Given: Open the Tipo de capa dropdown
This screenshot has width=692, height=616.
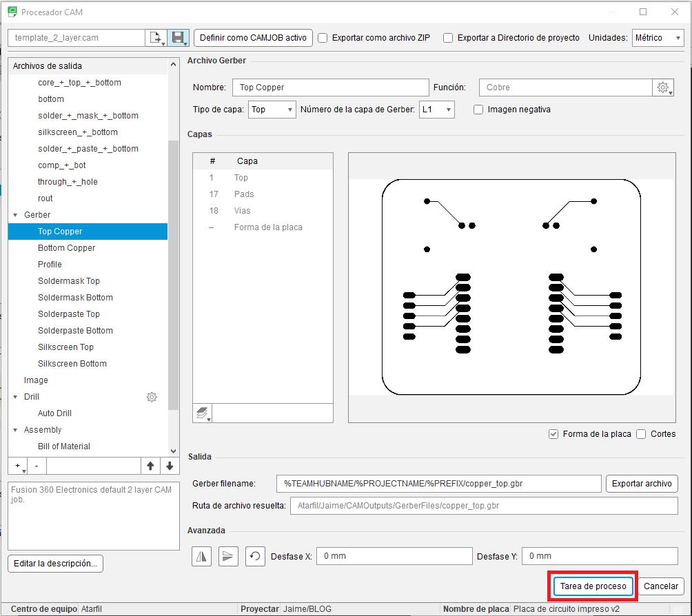Looking at the screenshot, I should [272, 110].
